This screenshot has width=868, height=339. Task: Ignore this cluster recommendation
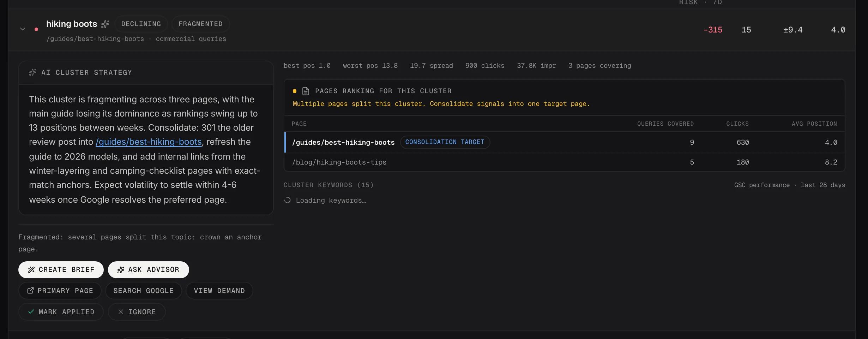(x=137, y=312)
